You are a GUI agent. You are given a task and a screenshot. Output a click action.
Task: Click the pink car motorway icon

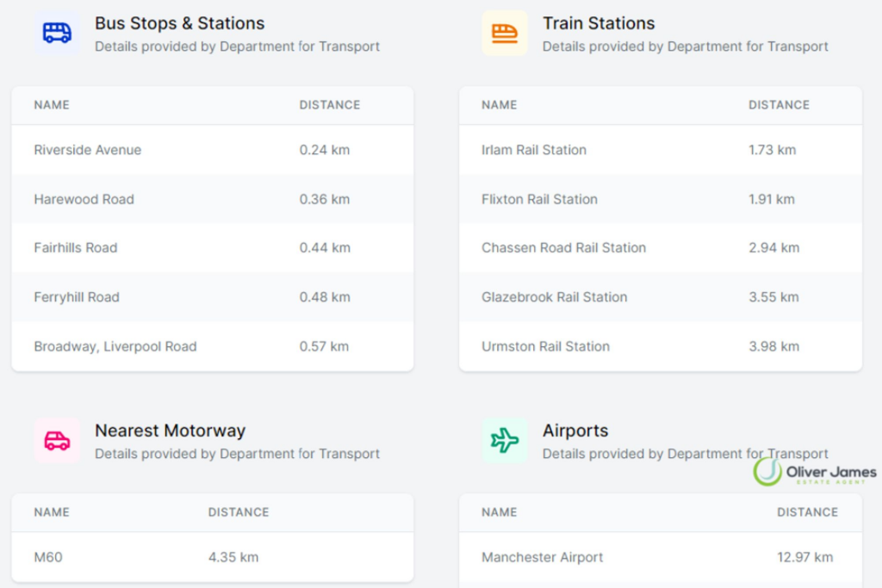coord(57,441)
